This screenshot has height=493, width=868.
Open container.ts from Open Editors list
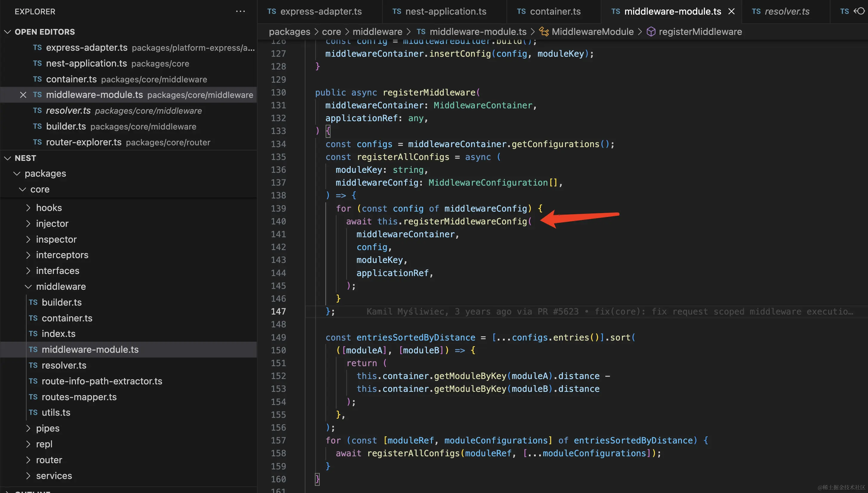(x=129, y=79)
